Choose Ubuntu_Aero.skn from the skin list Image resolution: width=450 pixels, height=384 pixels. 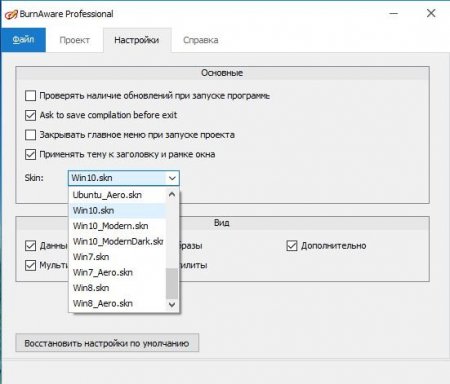[117, 195]
